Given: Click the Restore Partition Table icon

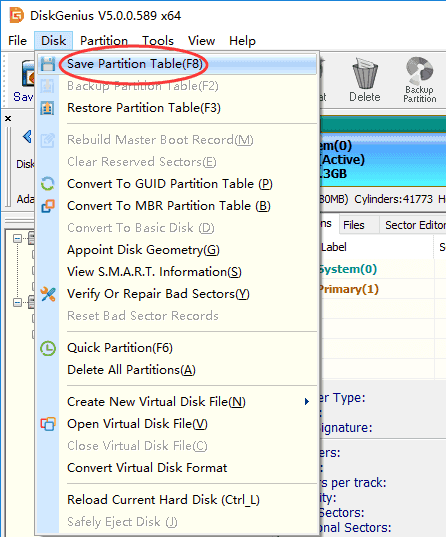Looking at the screenshot, I should point(47,108).
